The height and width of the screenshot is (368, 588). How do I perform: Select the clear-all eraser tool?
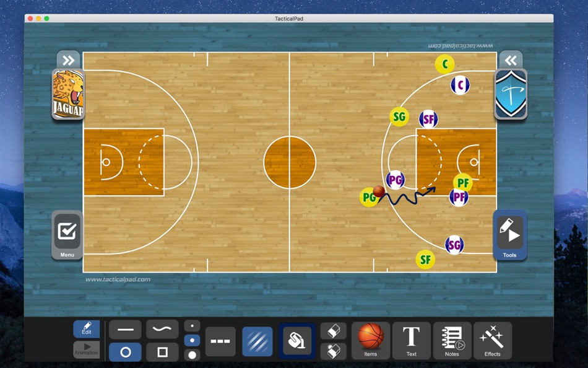(332, 352)
